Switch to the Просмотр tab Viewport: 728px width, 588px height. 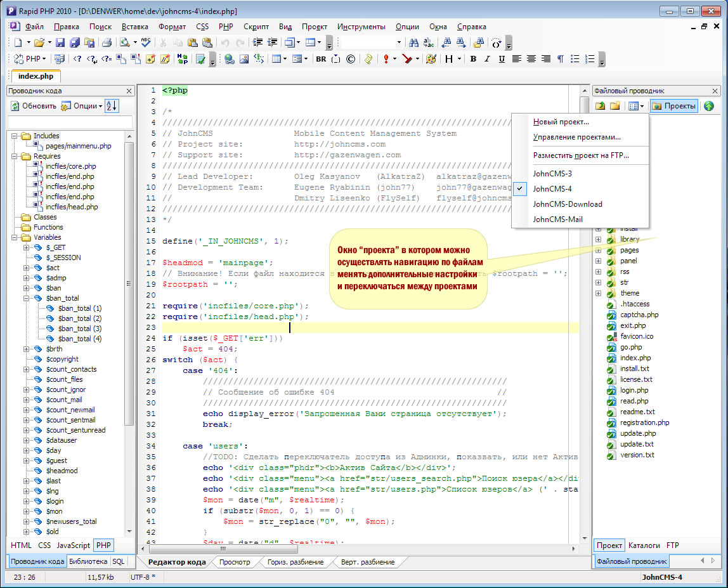pos(234,562)
